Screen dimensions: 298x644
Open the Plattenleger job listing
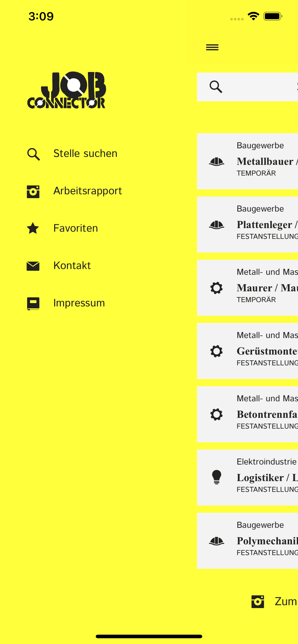point(247,224)
